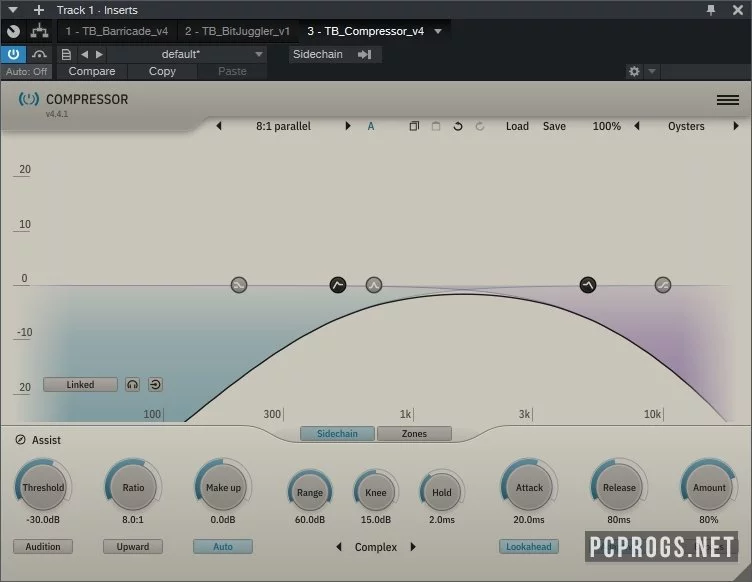Click the Knee knob
Screen dimensions: 752x582
(x=376, y=492)
